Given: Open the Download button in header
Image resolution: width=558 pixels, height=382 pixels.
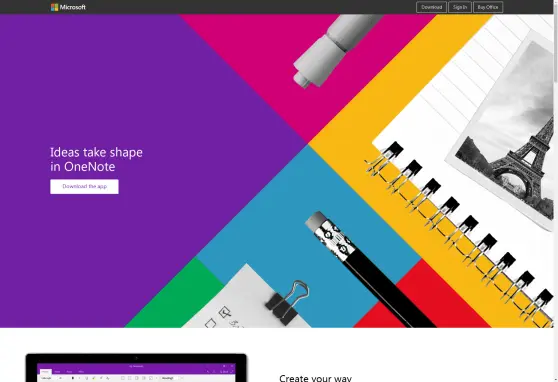Looking at the screenshot, I should 431,7.
